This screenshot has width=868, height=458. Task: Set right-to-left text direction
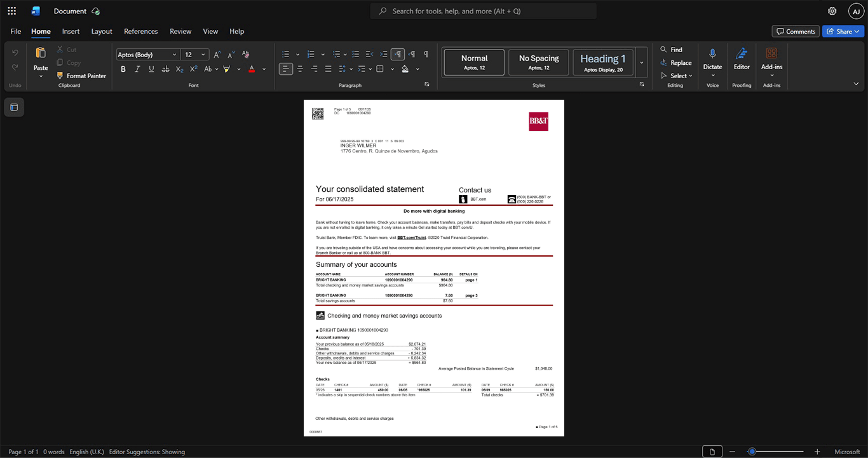(x=412, y=55)
